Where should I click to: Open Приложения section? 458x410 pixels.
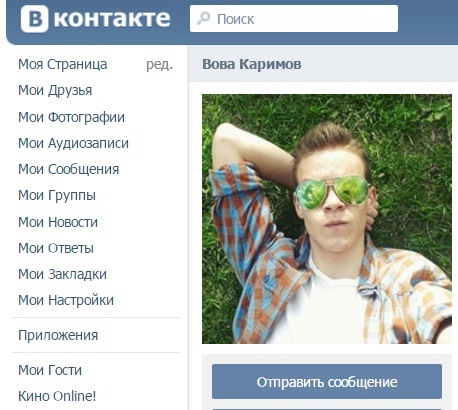(x=58, y=335)
